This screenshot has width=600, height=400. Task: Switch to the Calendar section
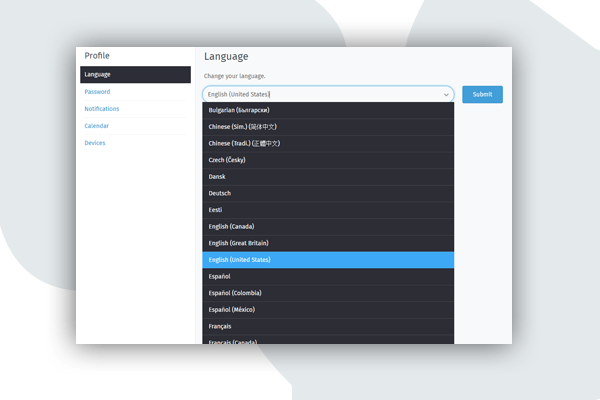[x=97, y=126]
